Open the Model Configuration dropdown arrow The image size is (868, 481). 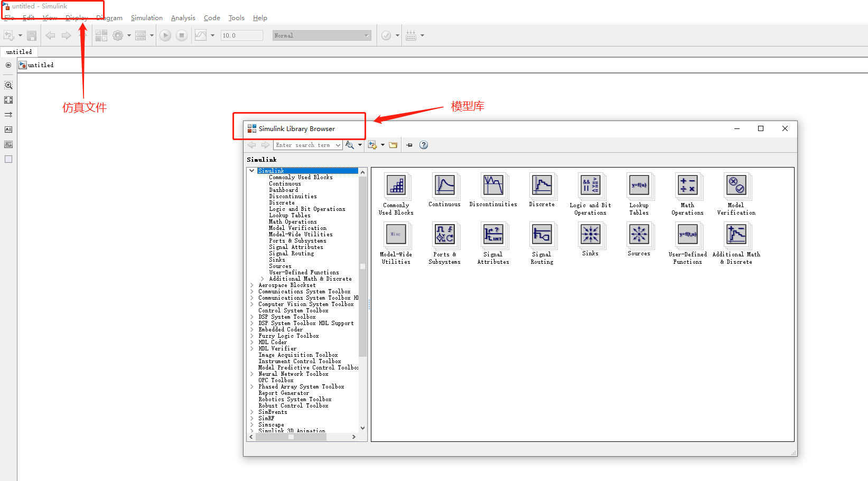point(129,35)
